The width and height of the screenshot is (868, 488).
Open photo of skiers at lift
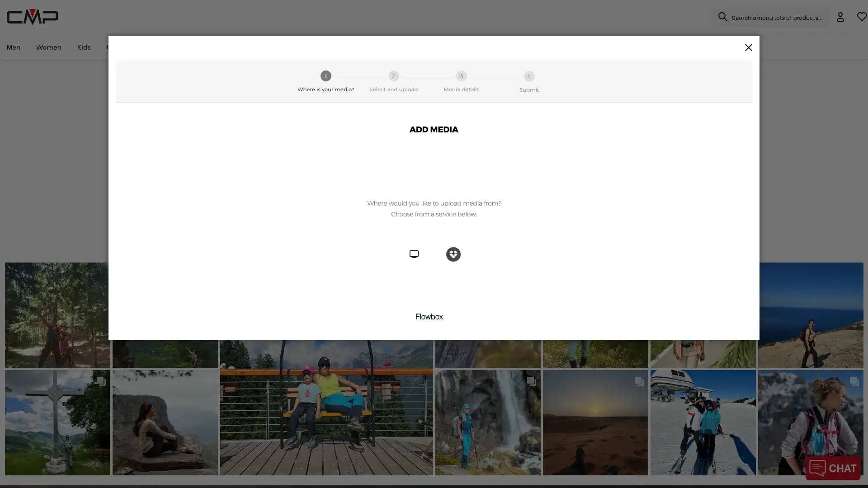[x=703, y=422]
